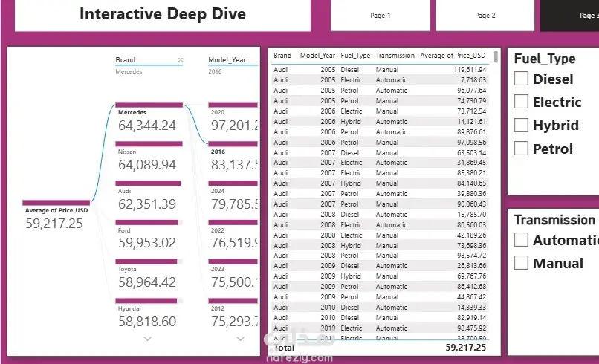Select the 63,503.14 price cell

(471, 153)
